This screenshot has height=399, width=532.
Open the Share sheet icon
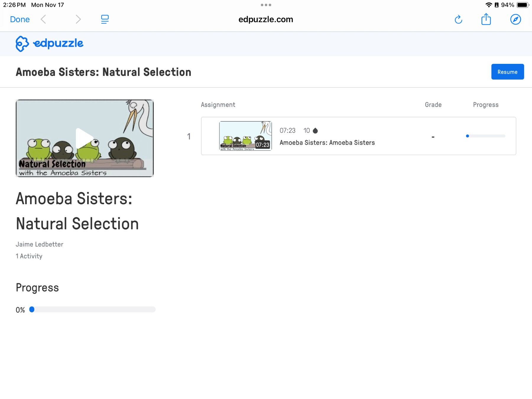point(486,19)
